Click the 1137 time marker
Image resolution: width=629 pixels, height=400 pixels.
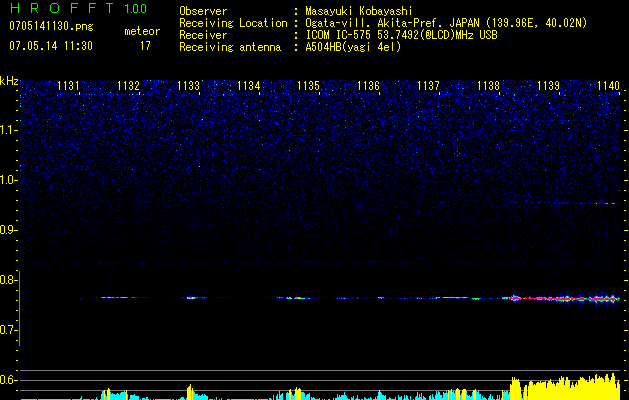click(428, 86)
